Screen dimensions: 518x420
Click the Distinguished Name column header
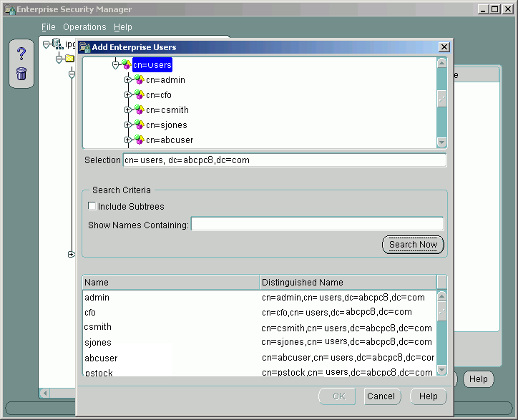point(348,282)
